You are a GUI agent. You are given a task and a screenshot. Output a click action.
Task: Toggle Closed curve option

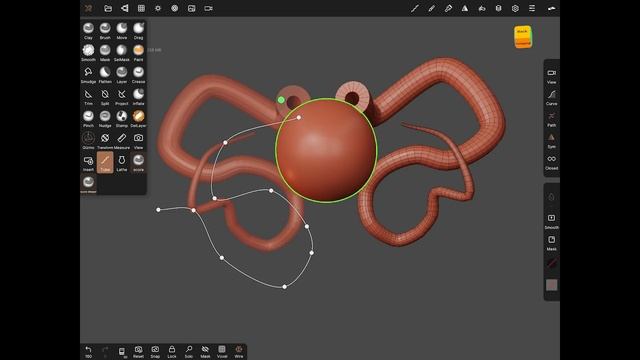pyautogui.click(x=551, y=162)
